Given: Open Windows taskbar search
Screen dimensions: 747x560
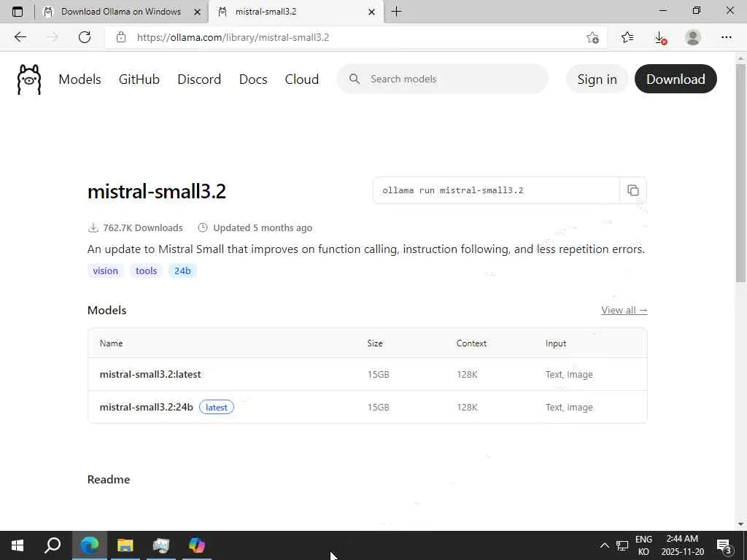Looking at the screenshot, I should 53,545.
